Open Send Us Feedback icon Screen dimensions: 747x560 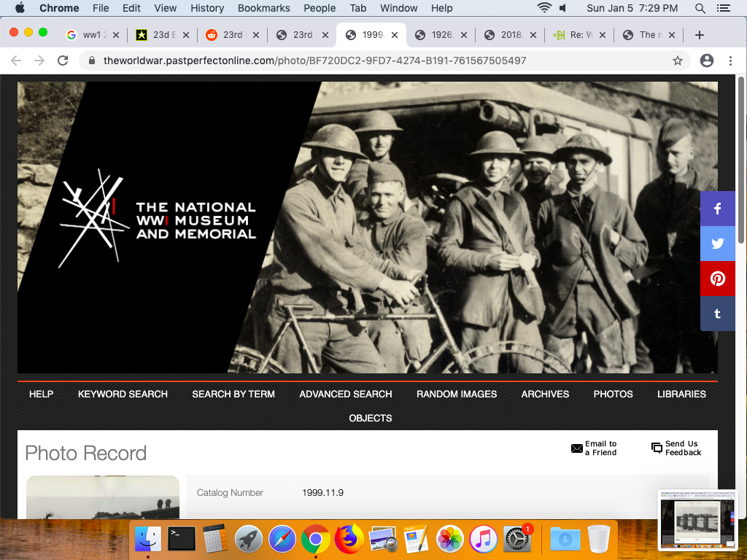coord(657,448)
